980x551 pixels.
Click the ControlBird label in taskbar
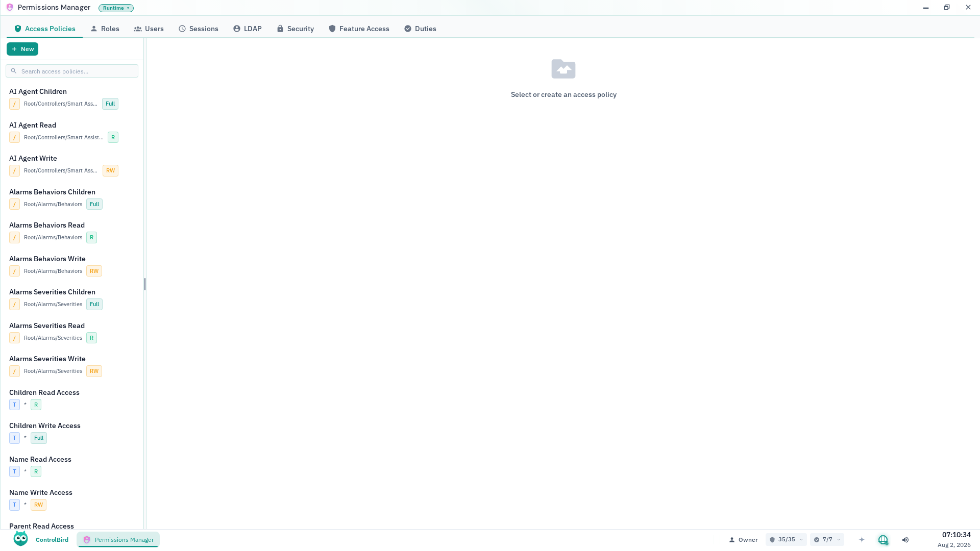52,540
